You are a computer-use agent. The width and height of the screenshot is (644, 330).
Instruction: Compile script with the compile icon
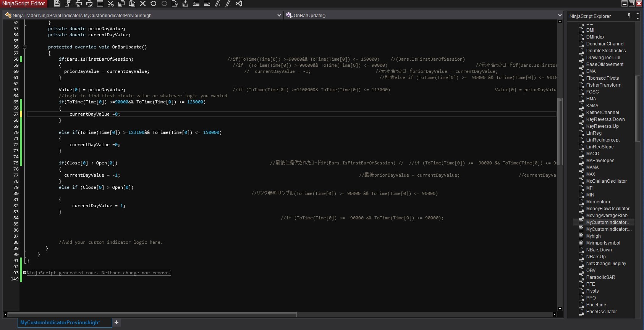click(x=186, y=3)
